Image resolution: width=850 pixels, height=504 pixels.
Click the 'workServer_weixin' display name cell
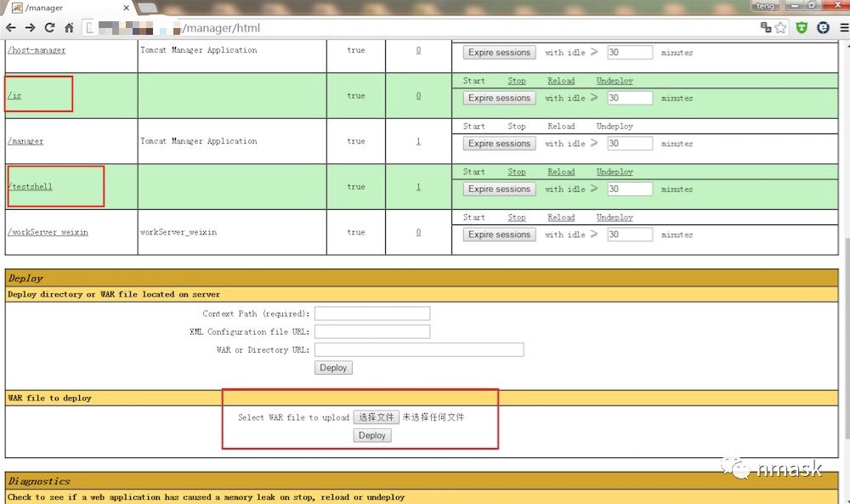(x=178, y=232)
